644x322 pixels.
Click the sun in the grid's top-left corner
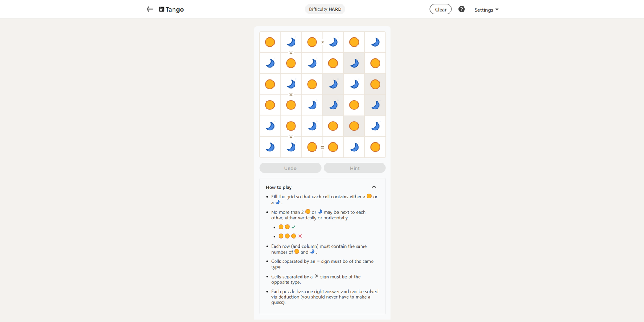coord(270,42)
